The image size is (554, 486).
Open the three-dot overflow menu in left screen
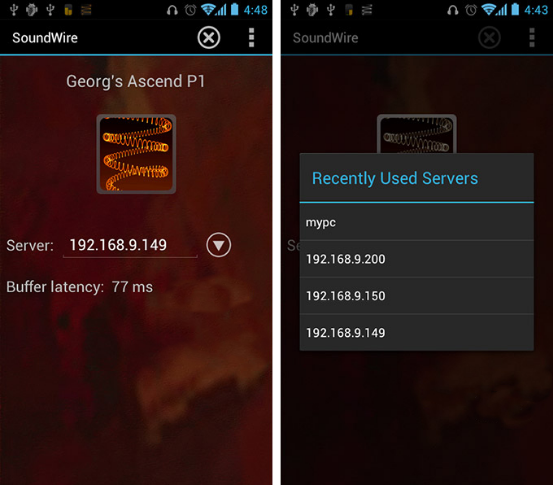(x=251, y=37)
